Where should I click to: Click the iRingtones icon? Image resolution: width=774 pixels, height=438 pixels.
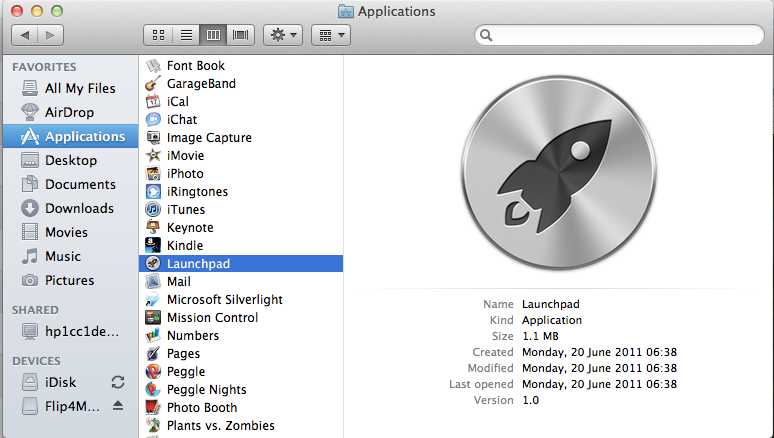tap(154, 192)
